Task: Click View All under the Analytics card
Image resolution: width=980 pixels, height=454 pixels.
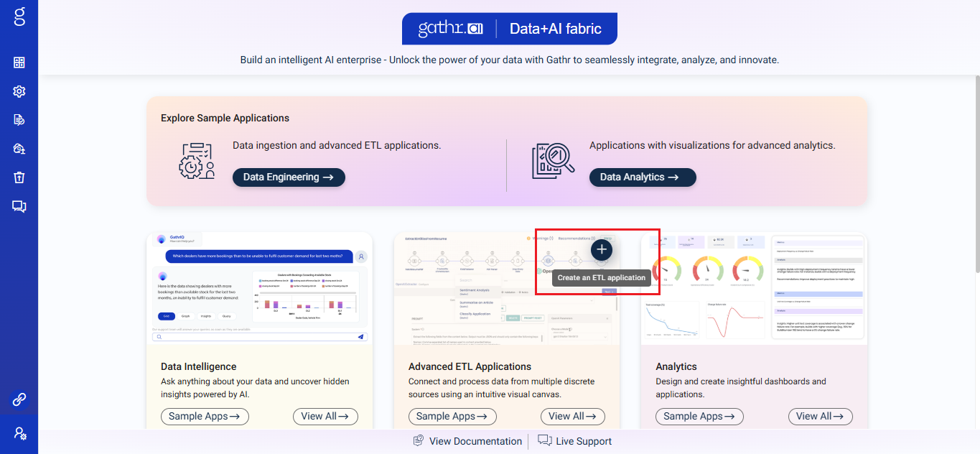Action: [820, 416]
